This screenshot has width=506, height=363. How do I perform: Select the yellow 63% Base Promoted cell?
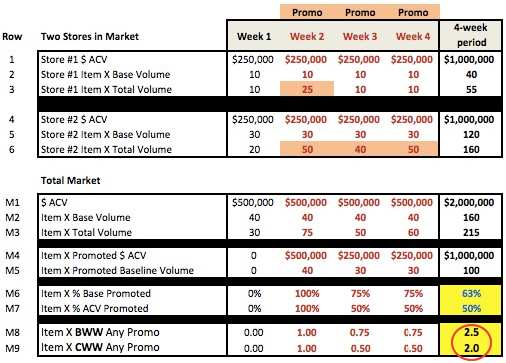point(471,293)
